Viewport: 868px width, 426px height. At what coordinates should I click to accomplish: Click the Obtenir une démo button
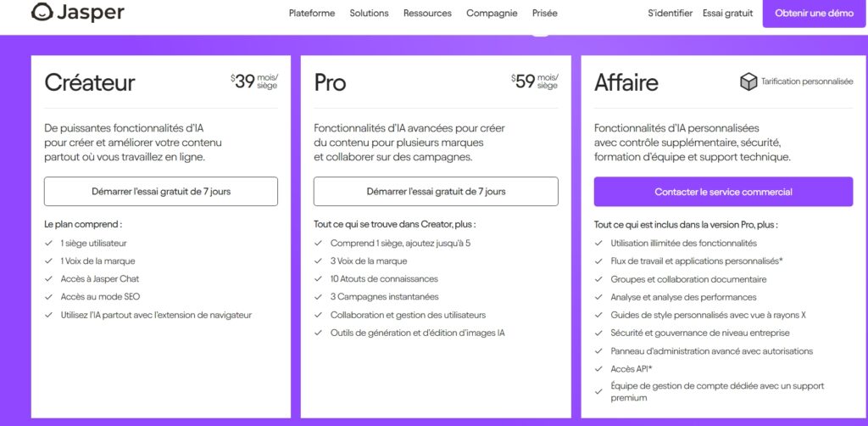point(815,14)
